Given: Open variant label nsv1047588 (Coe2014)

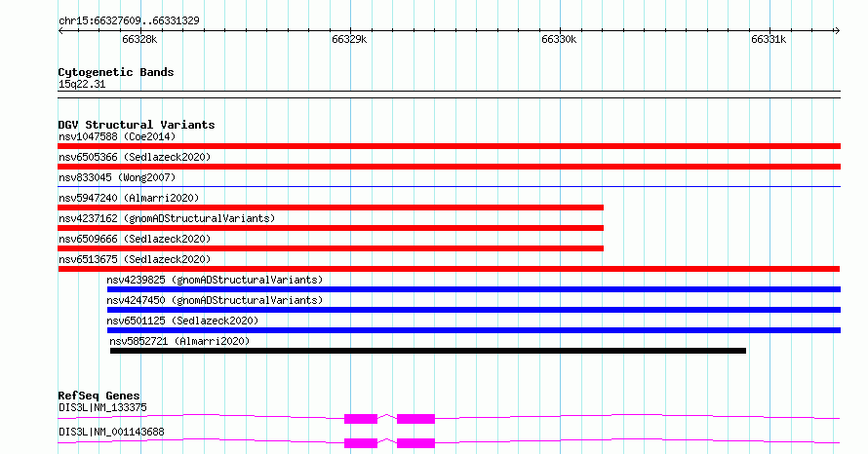Looking at the screenshot, I should (117, 136).
